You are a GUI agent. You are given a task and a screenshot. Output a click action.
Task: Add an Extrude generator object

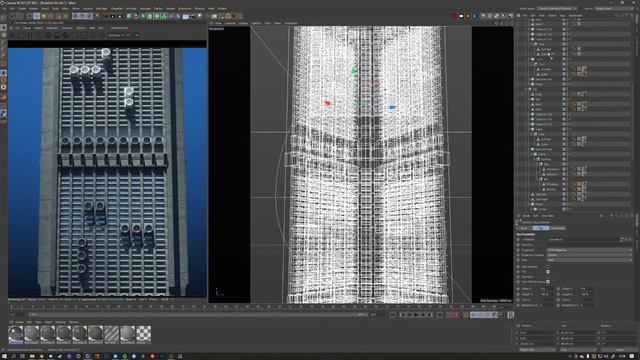pos(150,16)
